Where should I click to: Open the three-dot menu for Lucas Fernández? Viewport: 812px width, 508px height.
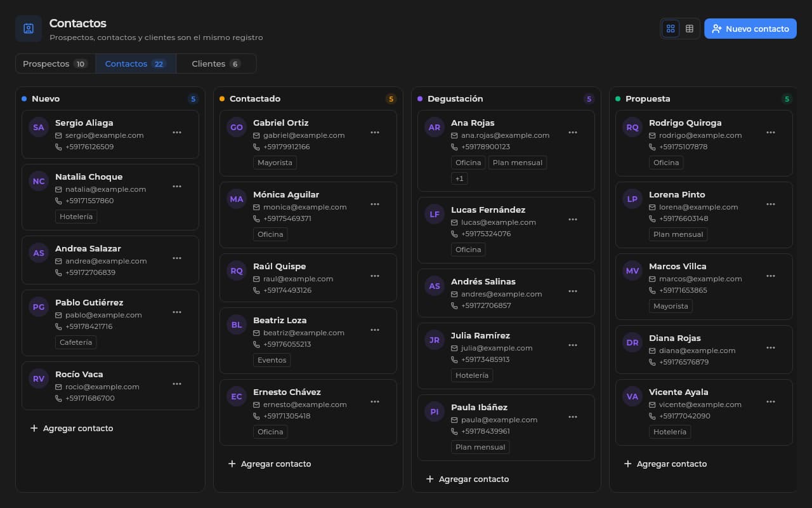573,219
